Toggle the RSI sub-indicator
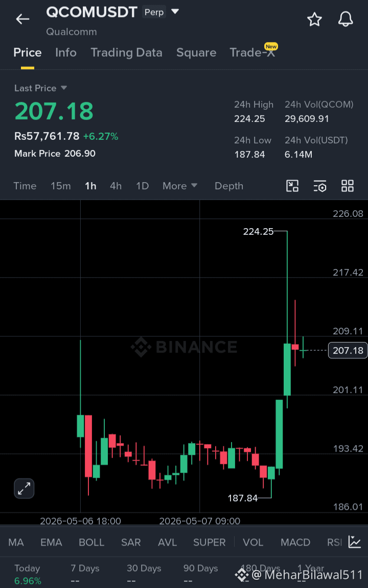Screen dimensions: 368x588 tap(334, 542)
